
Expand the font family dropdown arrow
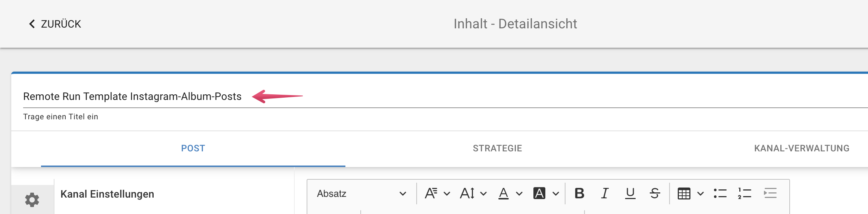point(447,194)
